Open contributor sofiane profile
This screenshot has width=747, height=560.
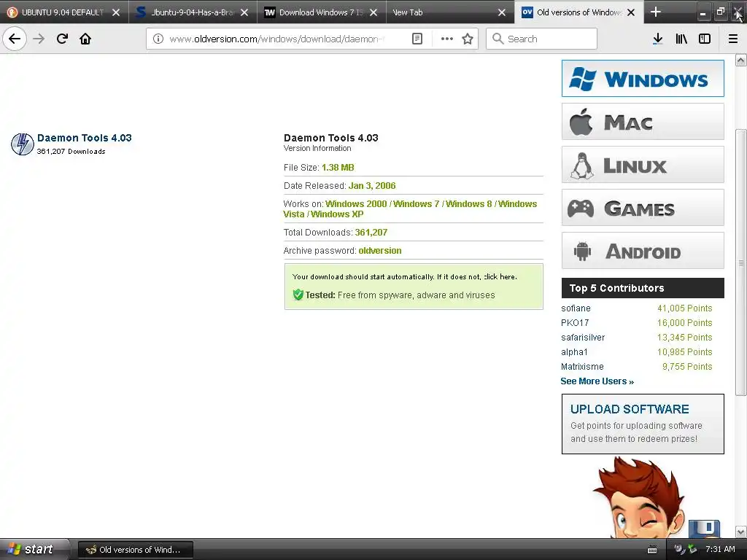576,308
